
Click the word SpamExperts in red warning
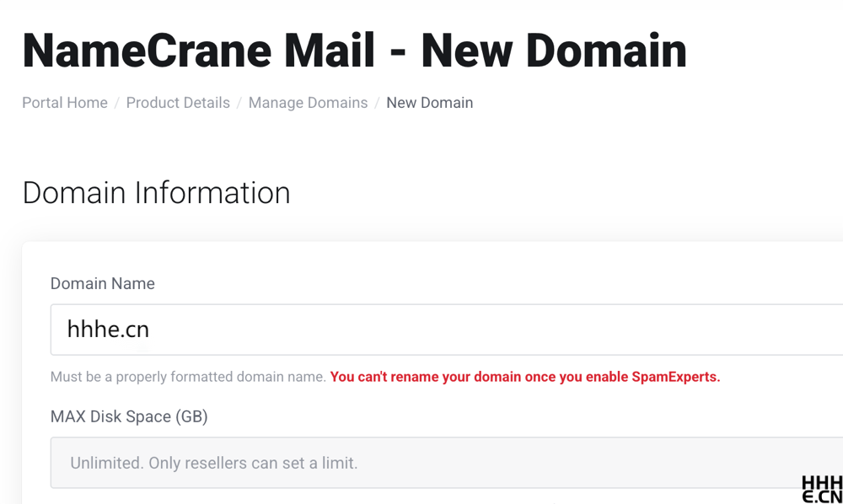(x=675, y=377)
